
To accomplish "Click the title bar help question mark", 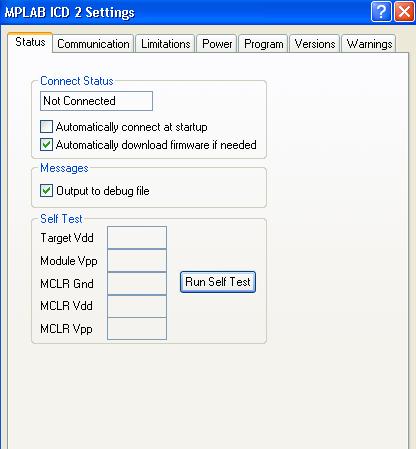I will coord(381,12).
